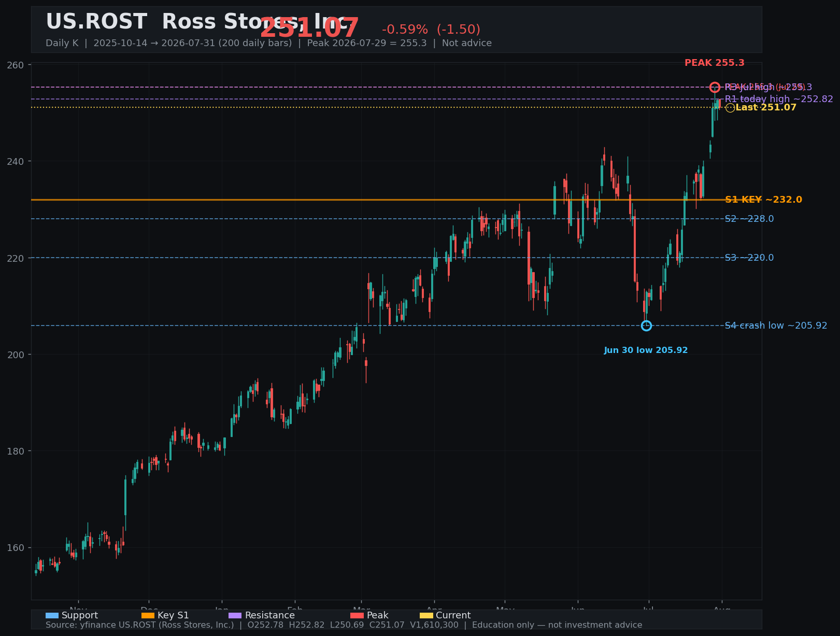Click the "Peak" legend label

pyautogui.click(x=378, y=615)
